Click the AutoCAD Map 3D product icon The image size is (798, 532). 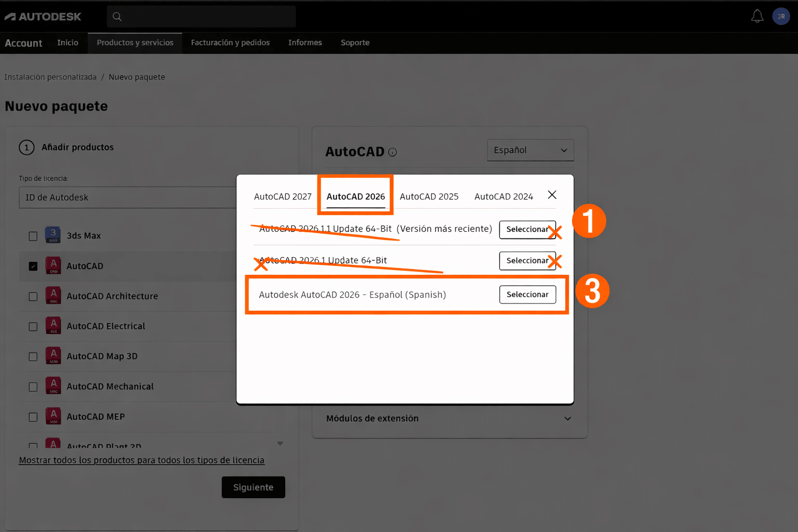(52, 356)
